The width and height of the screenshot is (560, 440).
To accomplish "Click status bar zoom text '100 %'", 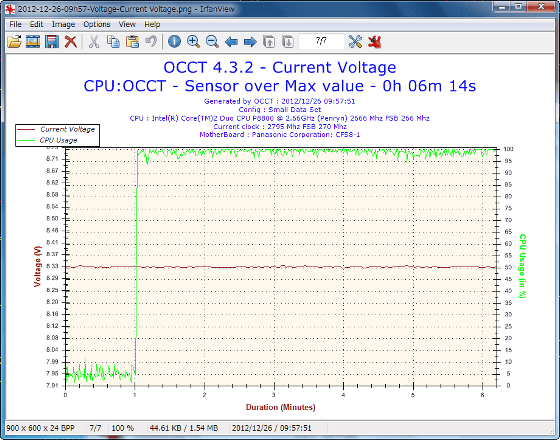I will (x=122, y=428).
